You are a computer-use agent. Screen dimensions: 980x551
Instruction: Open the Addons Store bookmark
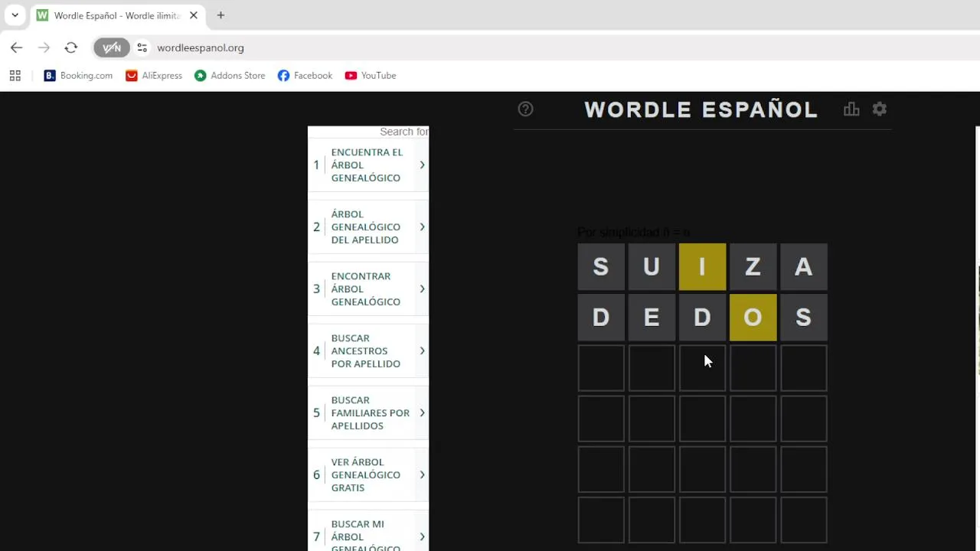(230, 76)
